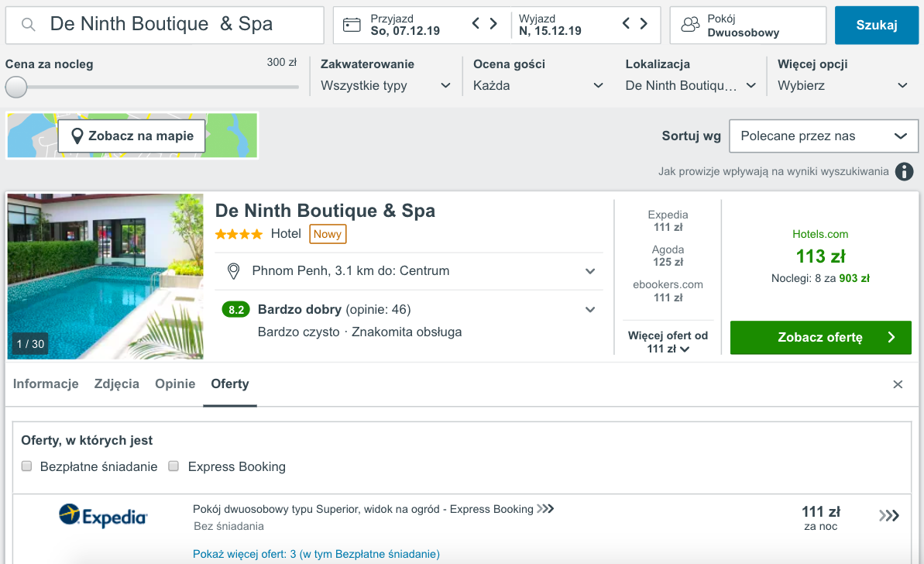Image resolution: width=924 pixels, height=564 pixels.
Task: Click the Hotels.com 113 zł price
Action: click(x=820, y=256)
